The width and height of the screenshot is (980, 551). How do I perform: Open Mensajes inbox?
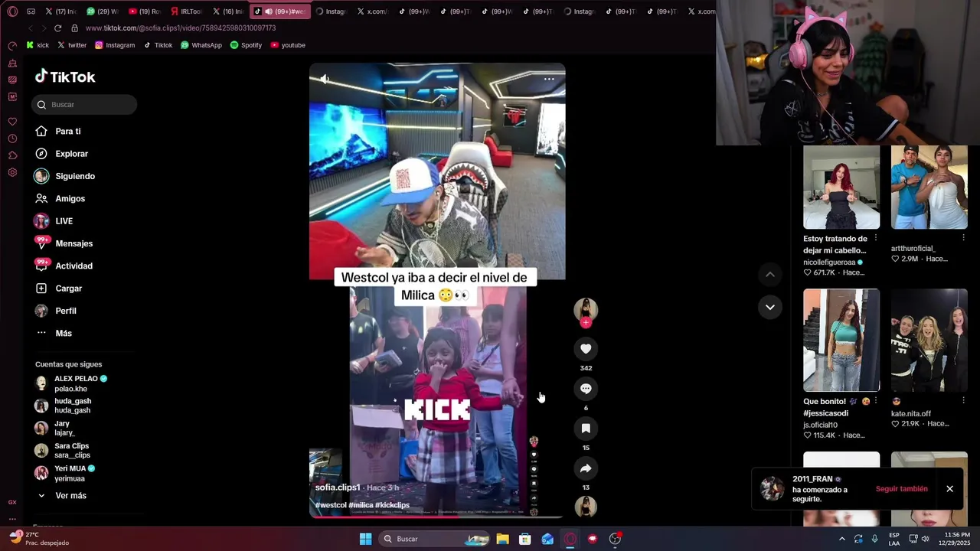tap(64, 243)
